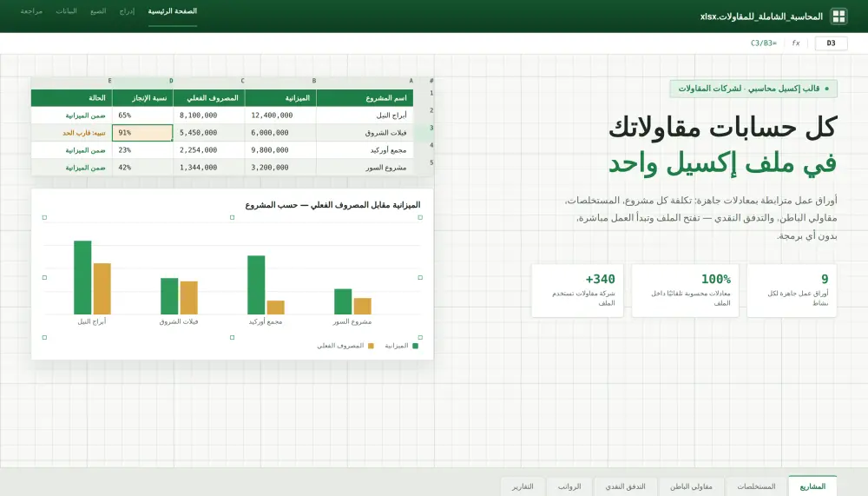This screenshot has height=496, width=868.
Task: Click the file name المحاسبة_الشاملة_للمقاولات.xlsx
Action: point(761,17)
